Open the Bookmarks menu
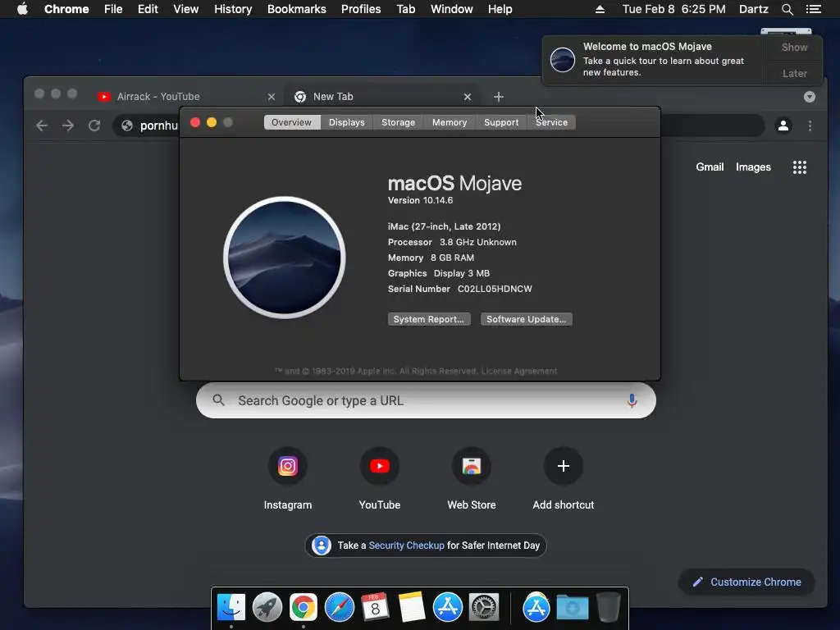 pos(296,9)
